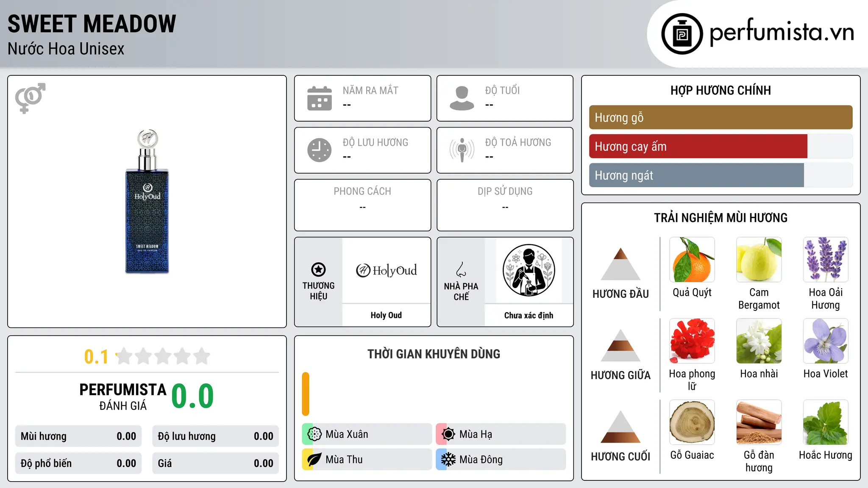Open the Hoa Oải Hương note image
The height and width of the screenshot is (488, 868).
826,260
